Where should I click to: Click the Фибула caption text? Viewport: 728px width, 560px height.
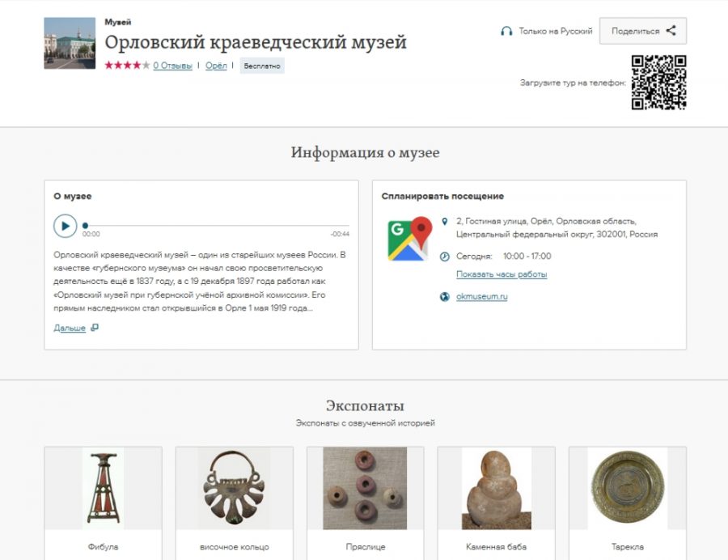(x=103, y=547)
